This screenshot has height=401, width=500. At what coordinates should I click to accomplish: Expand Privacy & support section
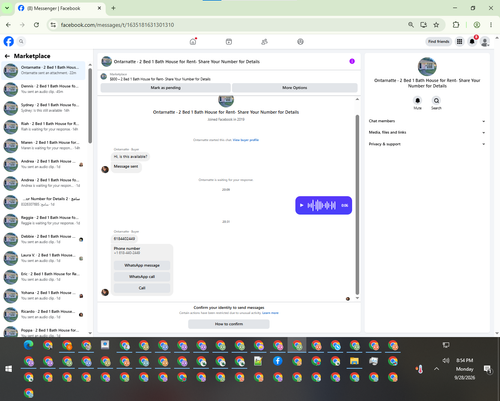(427, 144)
